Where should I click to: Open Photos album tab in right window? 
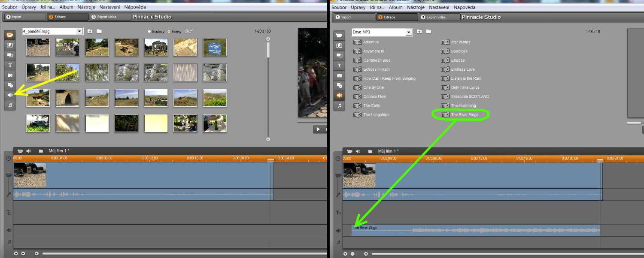pos(339,75)
